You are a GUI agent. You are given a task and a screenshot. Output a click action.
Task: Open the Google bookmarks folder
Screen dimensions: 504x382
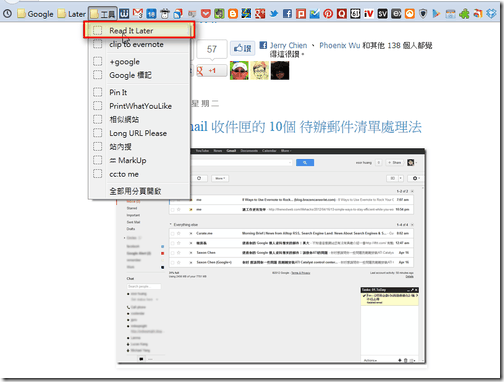[35, 14]
